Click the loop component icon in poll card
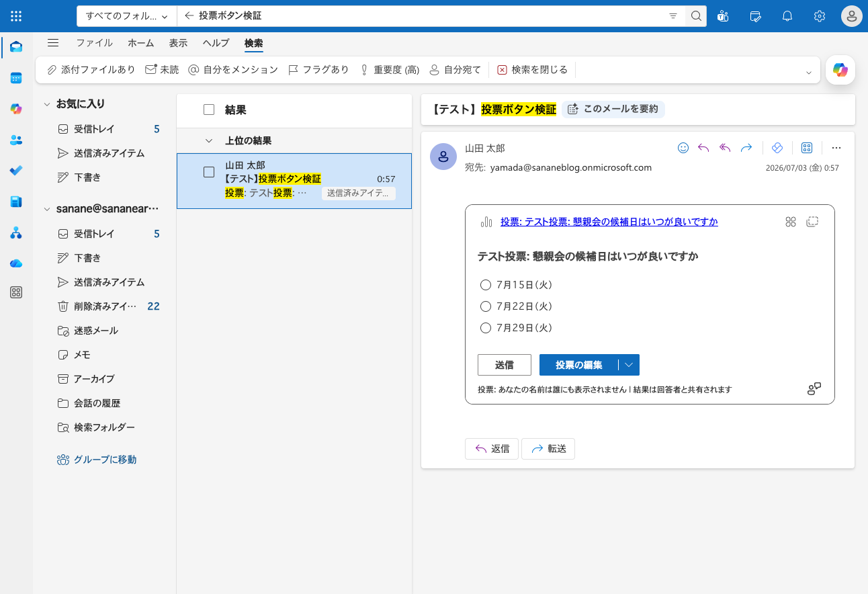This screenshot has height=594, width=868. (791, 222)
